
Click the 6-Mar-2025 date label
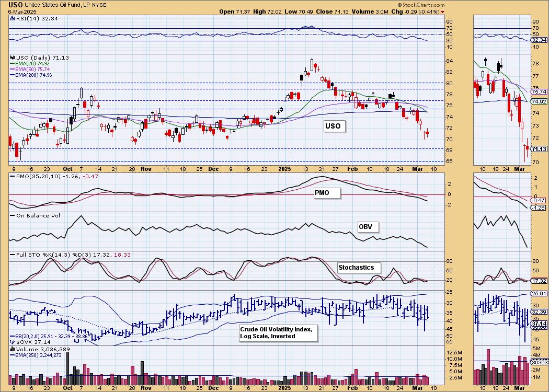[22, 11]
